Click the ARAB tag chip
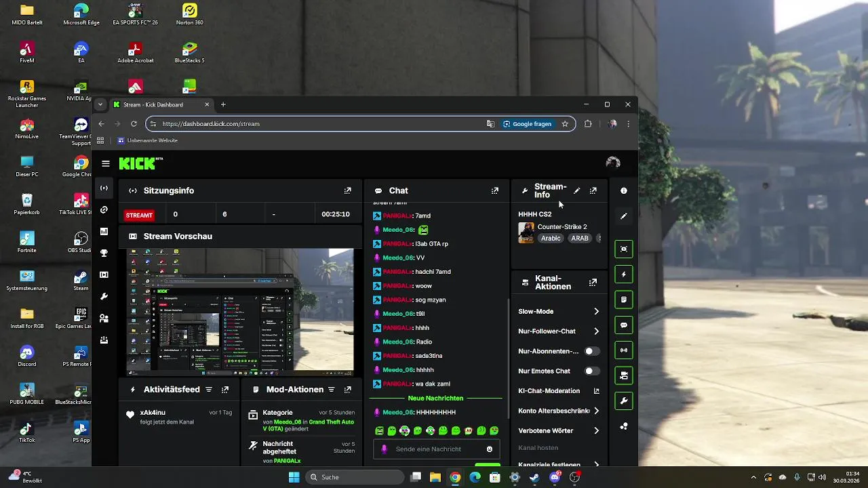Screen dimensions: 868x488 (580, 239)
